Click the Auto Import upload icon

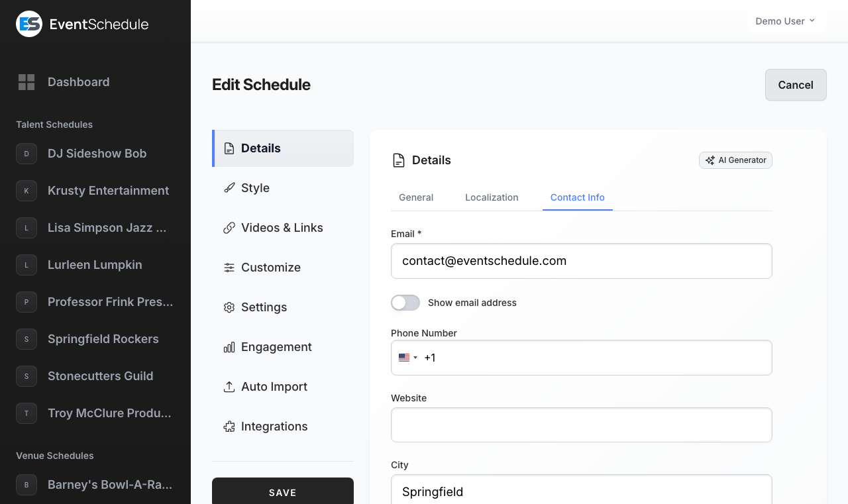[229, 387]
